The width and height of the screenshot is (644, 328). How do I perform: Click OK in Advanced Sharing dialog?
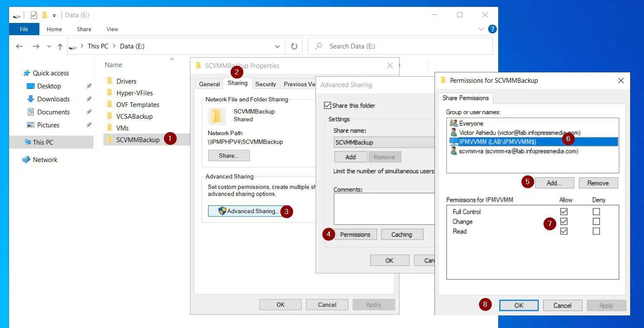[390, 260]
